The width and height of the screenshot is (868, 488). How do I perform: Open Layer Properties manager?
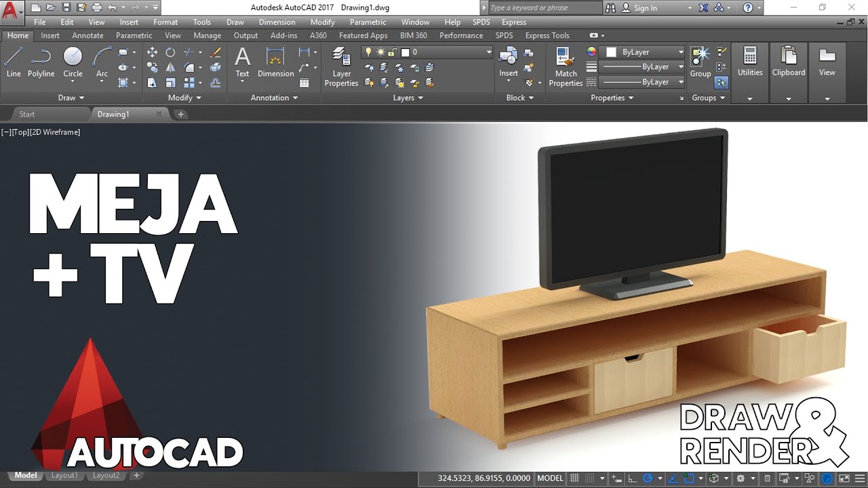tap(341, 66)
